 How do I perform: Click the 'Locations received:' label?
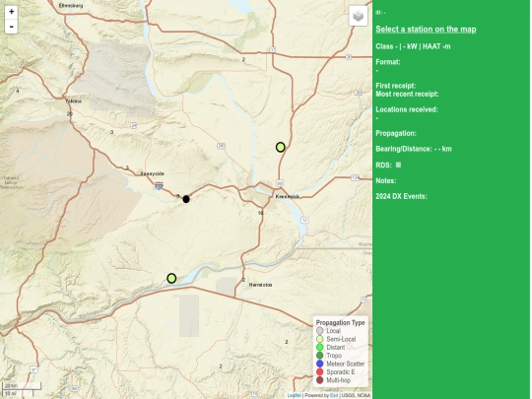pyautogui.click(x=407, y=109)
